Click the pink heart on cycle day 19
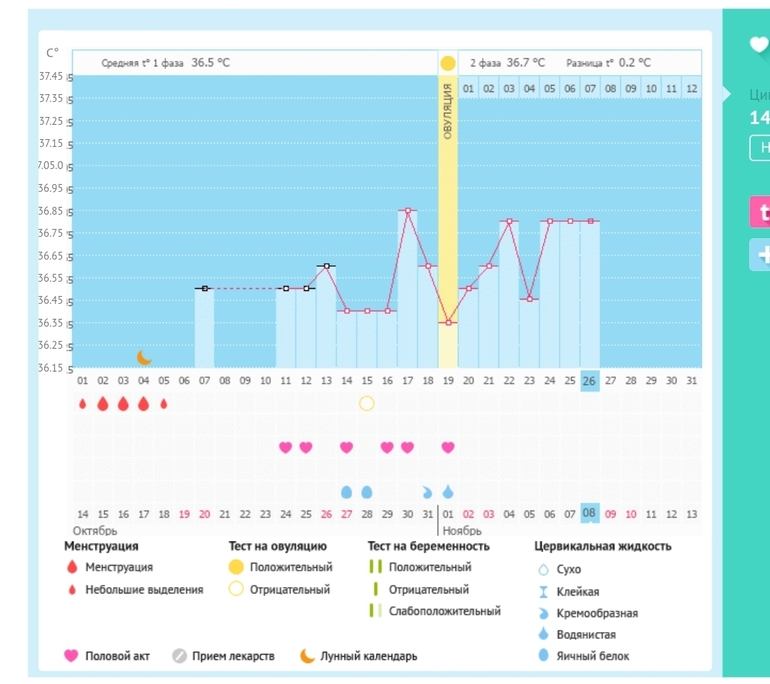 click(448, 447)
